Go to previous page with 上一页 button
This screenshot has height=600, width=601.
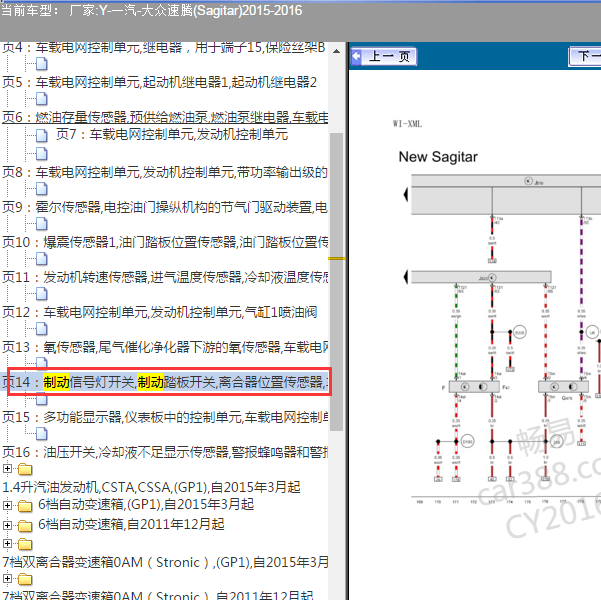tap(384, 57)
